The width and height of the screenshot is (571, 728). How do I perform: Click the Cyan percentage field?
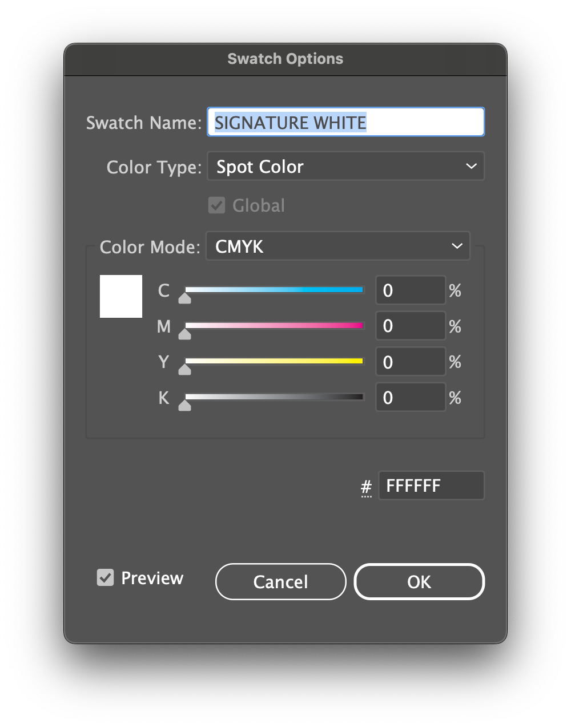410,290
